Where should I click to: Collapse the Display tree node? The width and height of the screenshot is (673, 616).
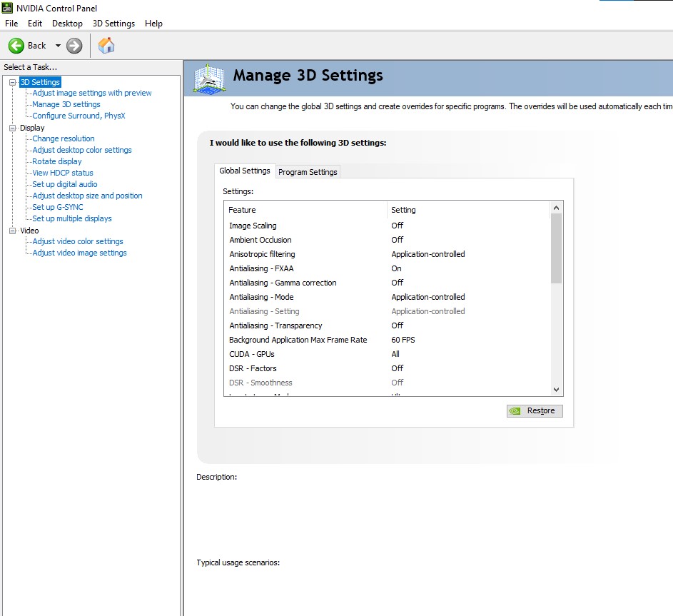click(x=12, y=128)
